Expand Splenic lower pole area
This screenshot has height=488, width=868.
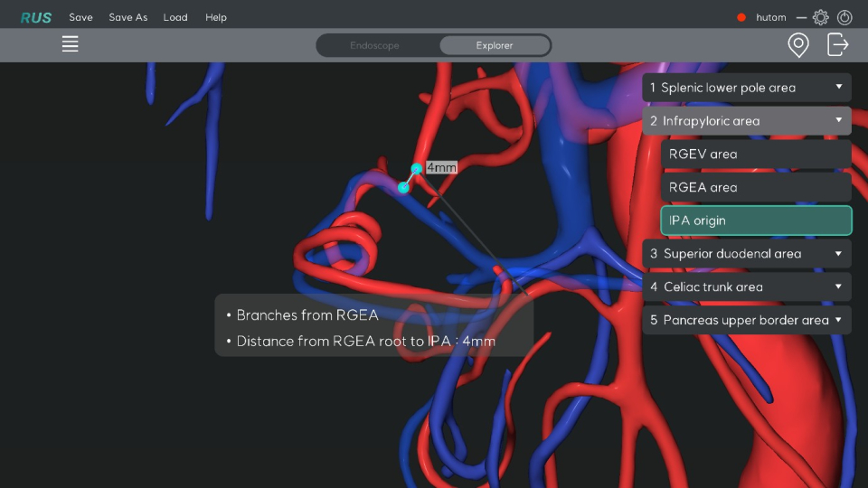(x=747, y=88)
